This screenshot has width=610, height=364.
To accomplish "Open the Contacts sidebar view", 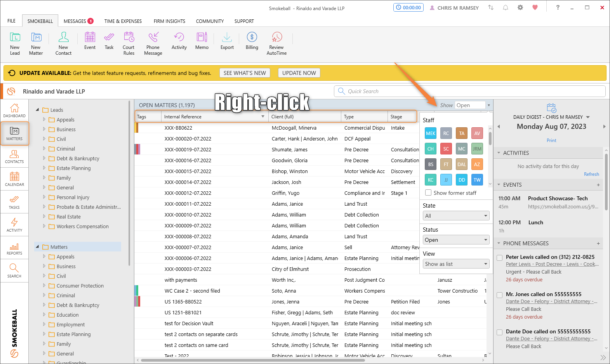I will pos(14,156).
